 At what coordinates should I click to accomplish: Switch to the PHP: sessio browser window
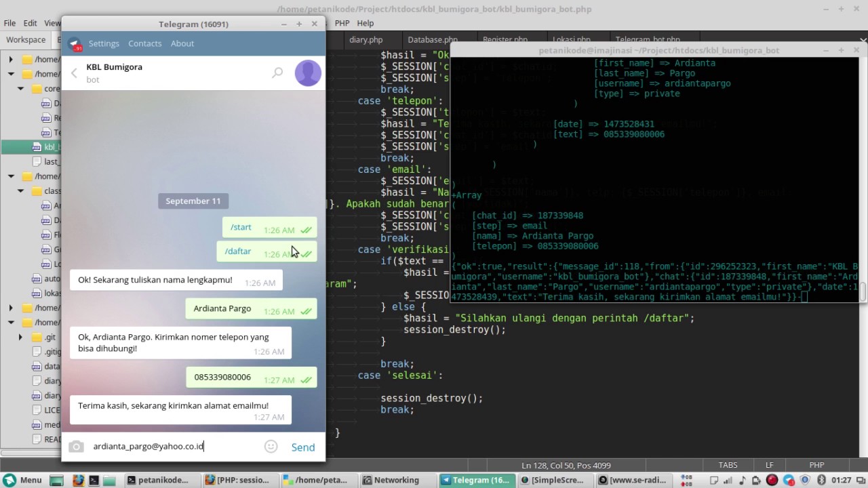241,480
